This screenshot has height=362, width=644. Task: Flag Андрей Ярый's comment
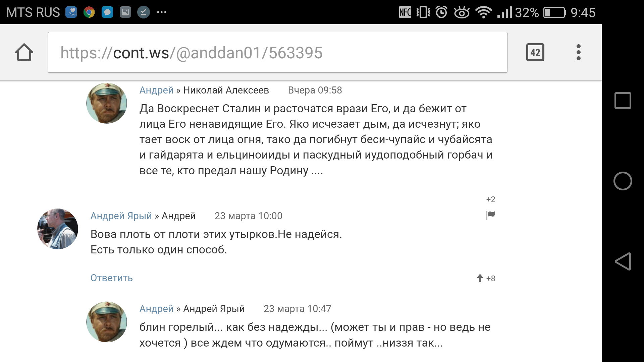point(490,215)
